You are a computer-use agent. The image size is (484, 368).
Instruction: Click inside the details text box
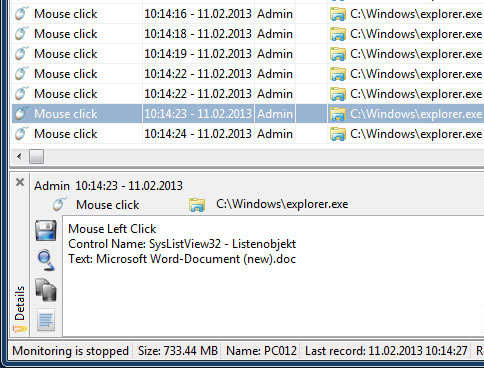(x=273, y=276)
